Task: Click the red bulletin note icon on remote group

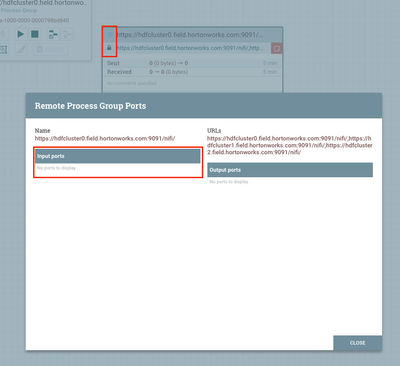Action: pyautogui.click(x=276, y=48)
